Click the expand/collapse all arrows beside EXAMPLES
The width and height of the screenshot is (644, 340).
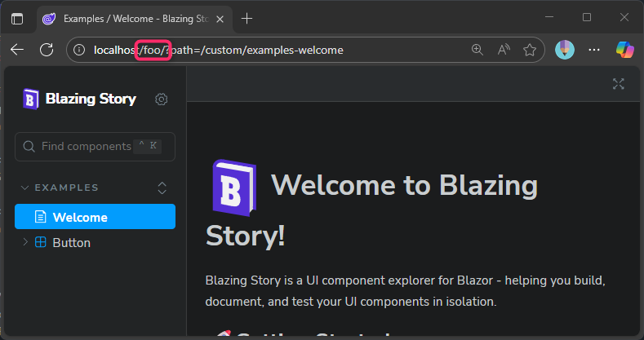pyautogui.click(x=162, y=188)
